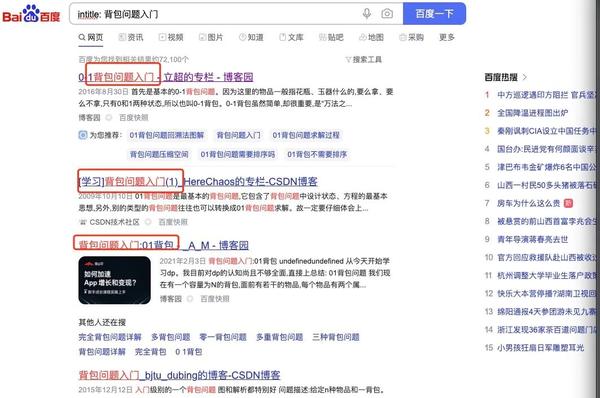
Task: Open hot search 快乐大本营停播
Action: coord(546,294)
